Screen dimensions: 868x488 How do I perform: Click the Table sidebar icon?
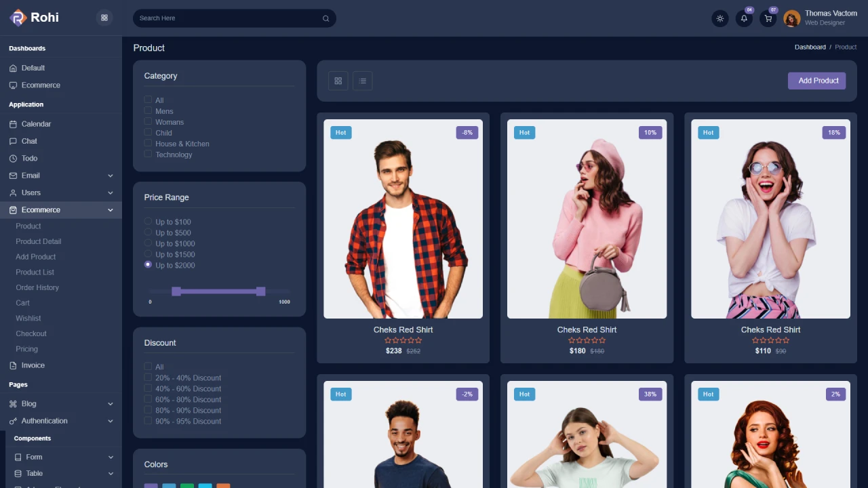pyautogui.click(x=18, y=474)
